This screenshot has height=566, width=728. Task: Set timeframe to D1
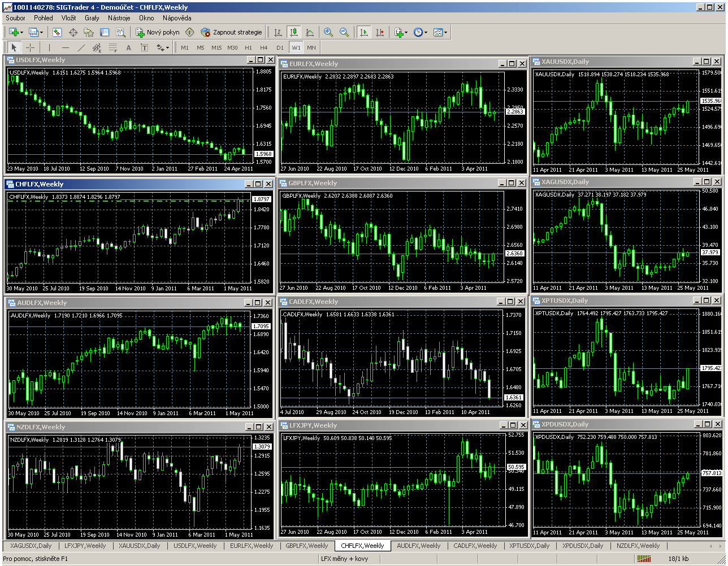pos(280,47)
